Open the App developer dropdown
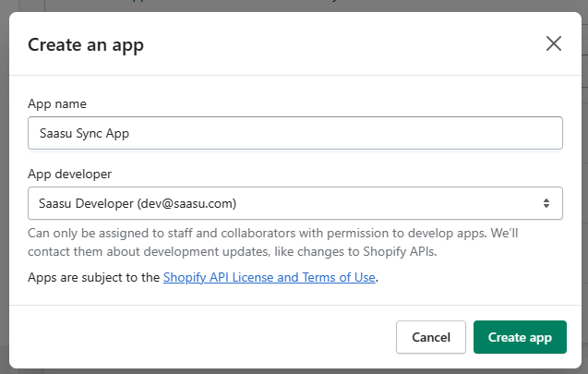Screen dimensions: 588x374 point(295,203)
